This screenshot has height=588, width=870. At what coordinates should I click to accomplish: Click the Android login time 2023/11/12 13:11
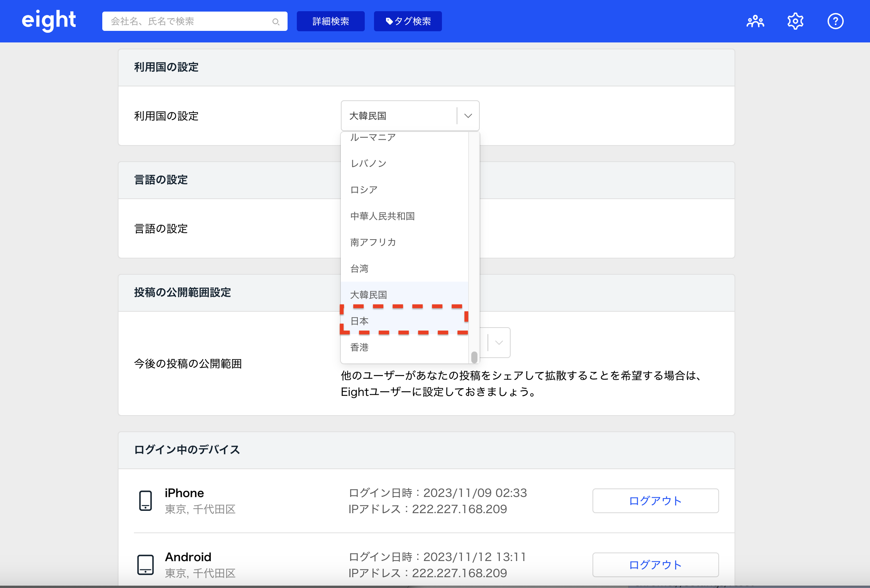475,557
